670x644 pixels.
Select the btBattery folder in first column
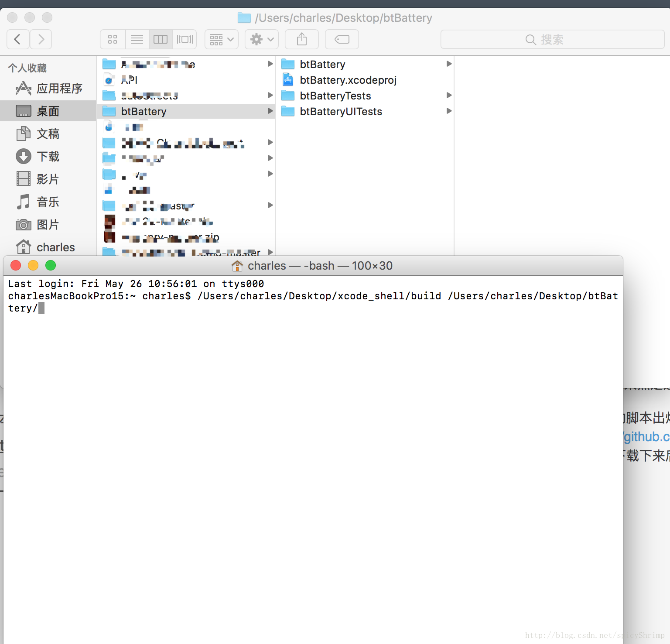click(x=186, y=111)
